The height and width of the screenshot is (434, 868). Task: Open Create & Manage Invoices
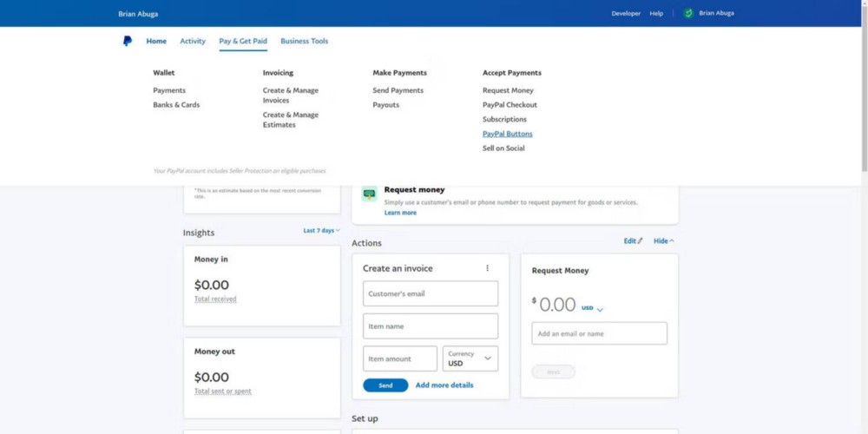click(x=291, y=95)
